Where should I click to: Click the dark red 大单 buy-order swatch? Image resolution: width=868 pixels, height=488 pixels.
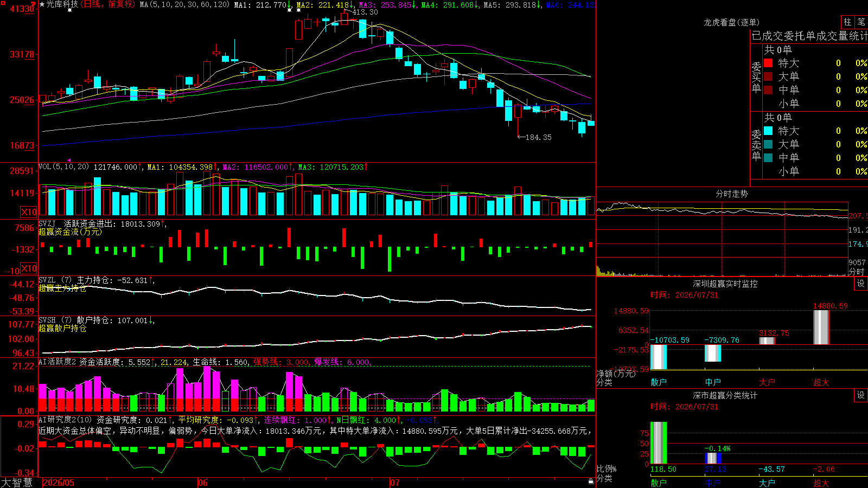click(x=768, y=76)
